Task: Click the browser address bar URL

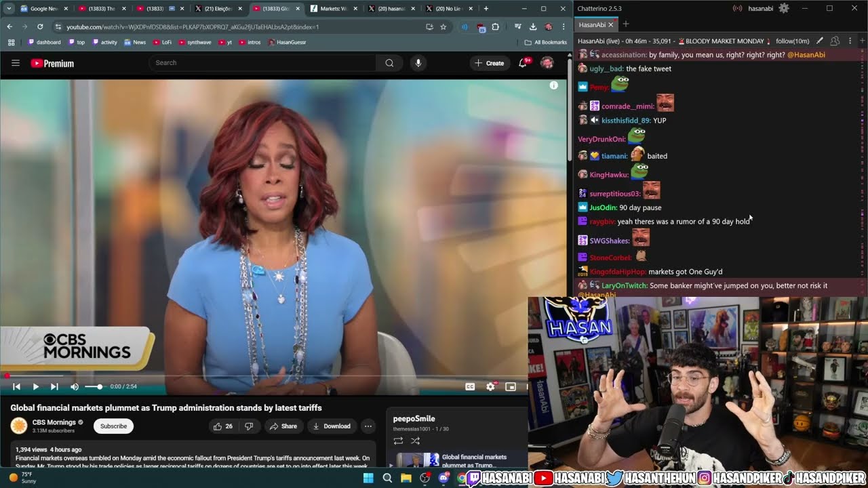Action: tap(193, 27)
